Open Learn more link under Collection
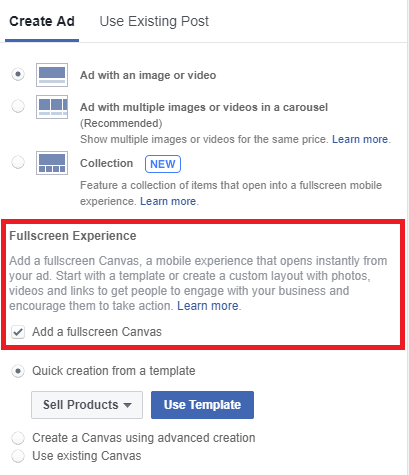Screen dimensions: 409x475 168,201
